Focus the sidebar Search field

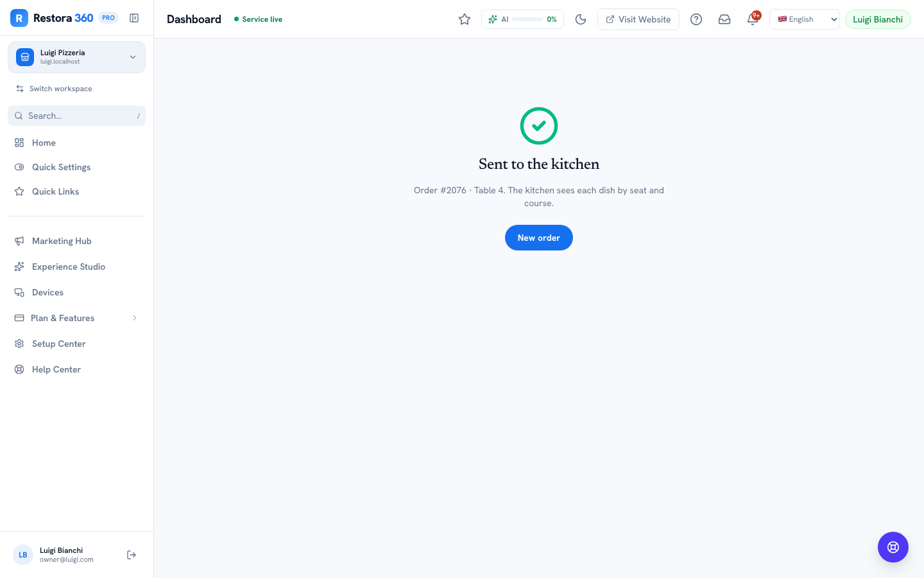click(76, 116)
